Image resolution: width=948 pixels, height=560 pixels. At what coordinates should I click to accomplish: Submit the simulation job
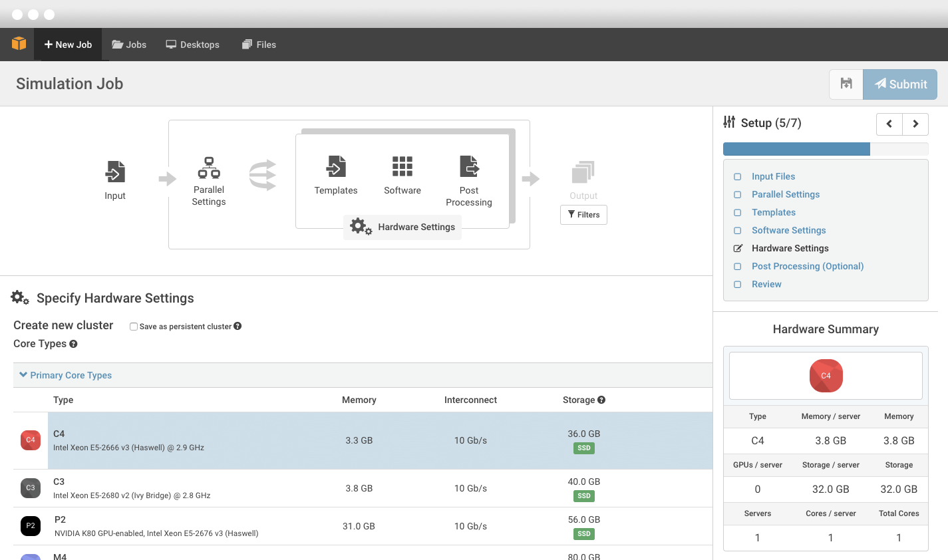pyautogui.click(x=900, y=84)
